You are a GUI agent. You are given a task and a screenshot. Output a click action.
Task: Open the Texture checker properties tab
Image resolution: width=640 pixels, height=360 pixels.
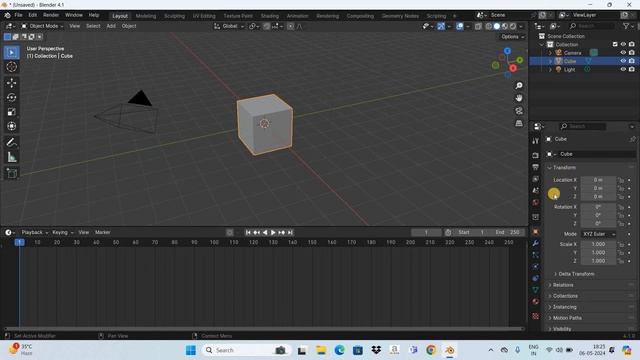[x=536, y=316]
